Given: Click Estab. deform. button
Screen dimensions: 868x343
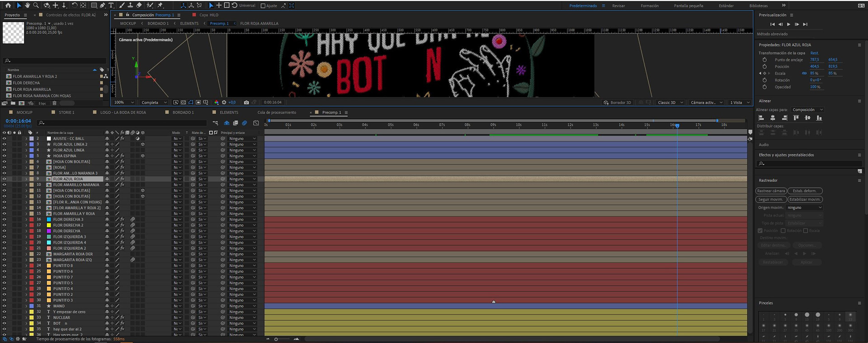Looking at the screenshot, I should point(805,191).
